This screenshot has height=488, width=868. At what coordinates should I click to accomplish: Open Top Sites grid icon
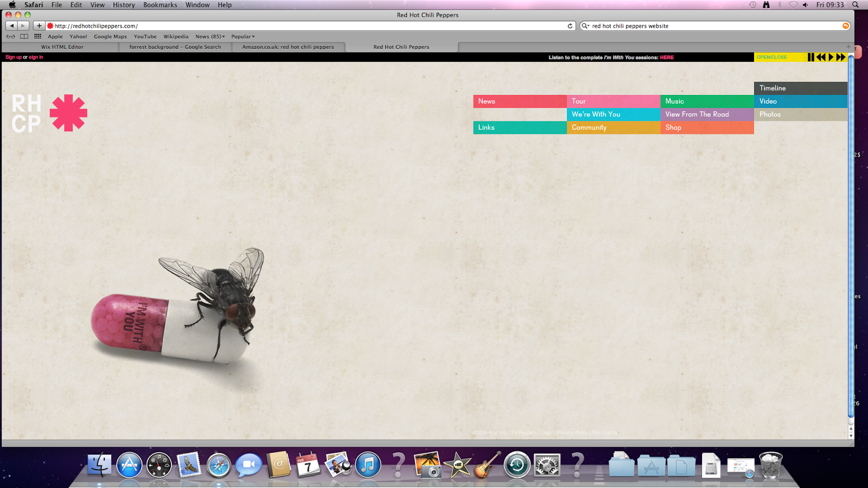tap(38, 37)
